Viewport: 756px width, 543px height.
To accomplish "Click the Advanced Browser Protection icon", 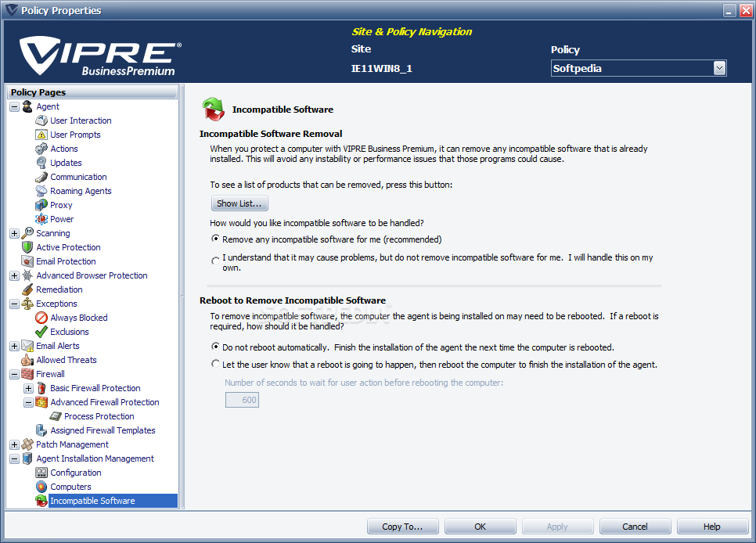I will tap(27, 275).
